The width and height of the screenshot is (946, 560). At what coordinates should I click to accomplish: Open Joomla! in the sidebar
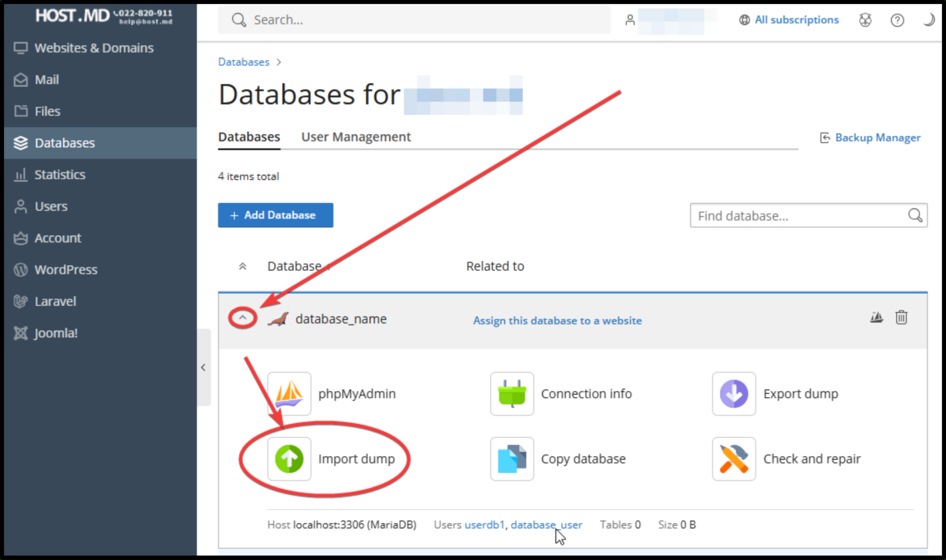click(100, 333)
